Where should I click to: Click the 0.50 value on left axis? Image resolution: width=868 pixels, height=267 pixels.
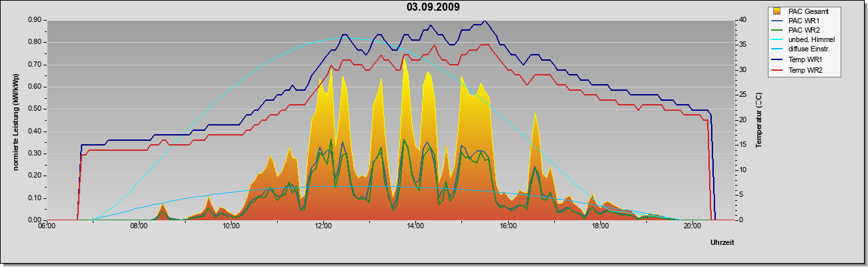[35, 109]
